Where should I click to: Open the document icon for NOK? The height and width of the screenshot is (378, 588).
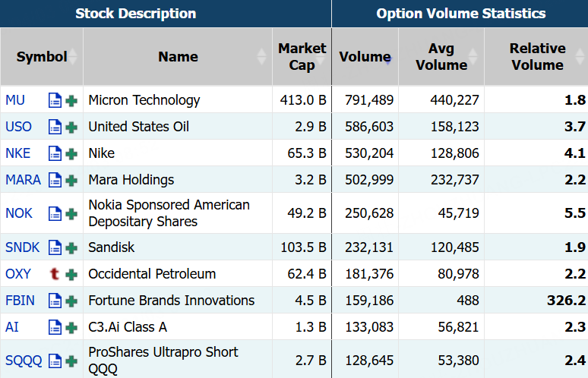(x=55, y=213)
